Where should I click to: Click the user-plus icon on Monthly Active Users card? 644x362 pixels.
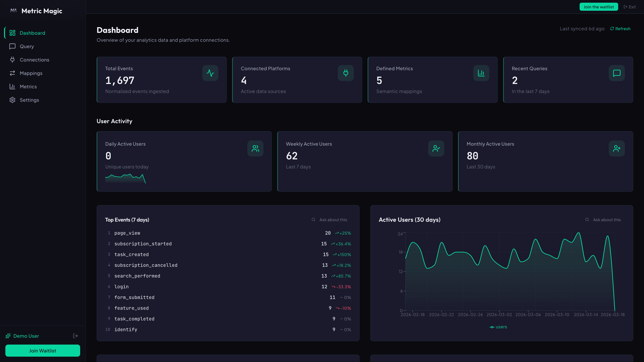coord(617,148)
